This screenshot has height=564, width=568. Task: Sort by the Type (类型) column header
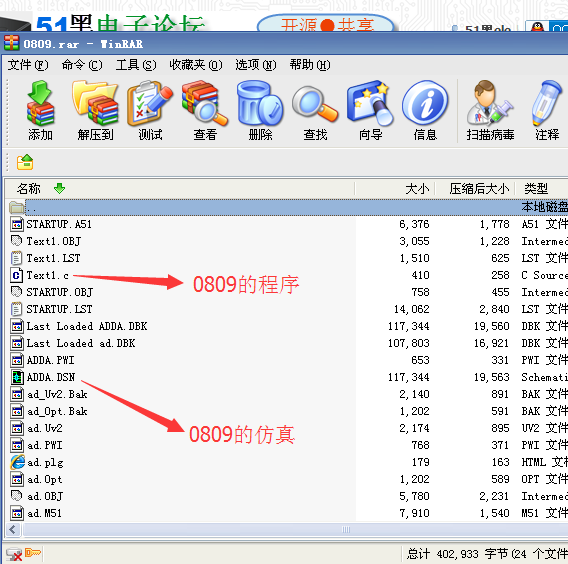[x=542, y=189]
